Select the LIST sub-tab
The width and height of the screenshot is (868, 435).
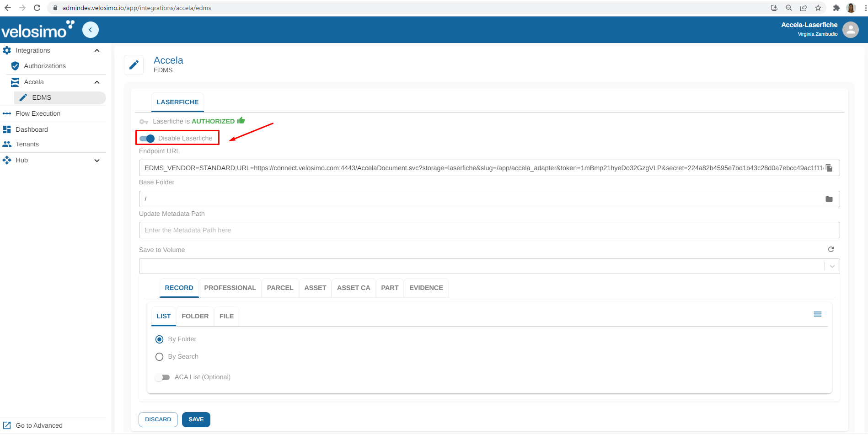point(164,316)
